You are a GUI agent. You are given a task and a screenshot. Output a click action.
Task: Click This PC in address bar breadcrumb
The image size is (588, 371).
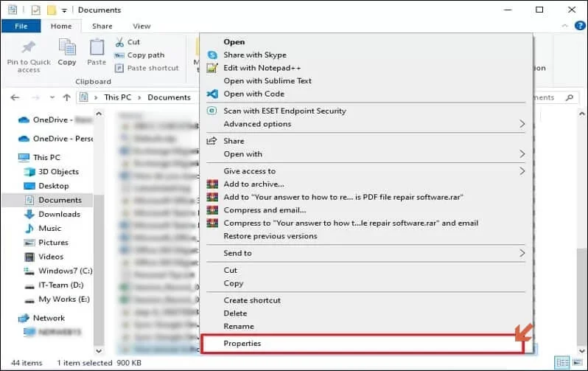point(118,97)
